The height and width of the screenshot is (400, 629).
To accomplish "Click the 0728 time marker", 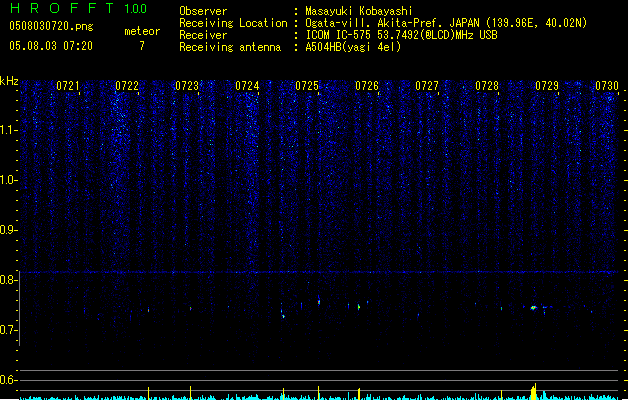I will point(487,86).
